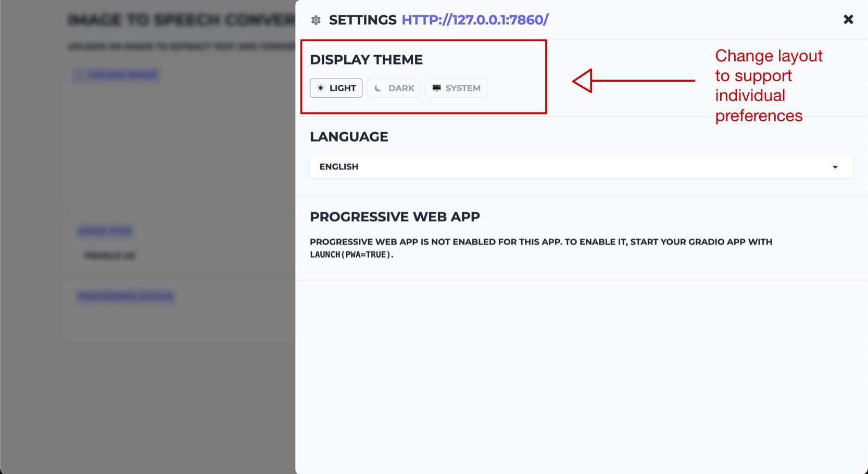Viewport: 868px width, 474px height.
Task: Click the Progressive Web App heading
Action: 395,217
